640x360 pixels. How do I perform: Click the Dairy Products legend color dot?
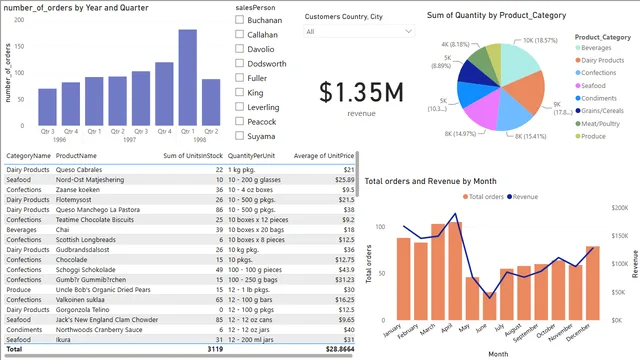[x=578, y=60]
